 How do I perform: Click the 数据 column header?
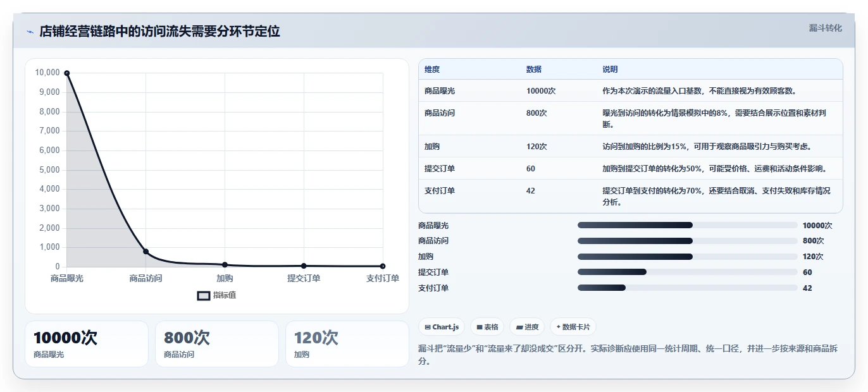[x=534, y=70]
